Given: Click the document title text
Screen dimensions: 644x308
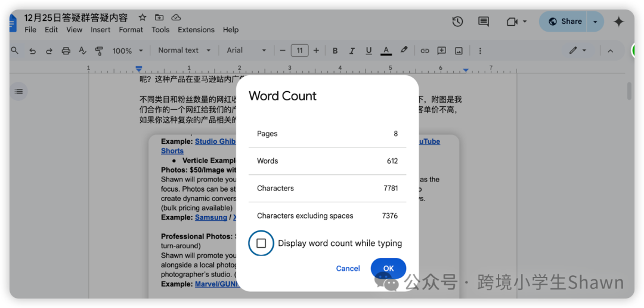Looking at the screenshot, I should [76, 17].
